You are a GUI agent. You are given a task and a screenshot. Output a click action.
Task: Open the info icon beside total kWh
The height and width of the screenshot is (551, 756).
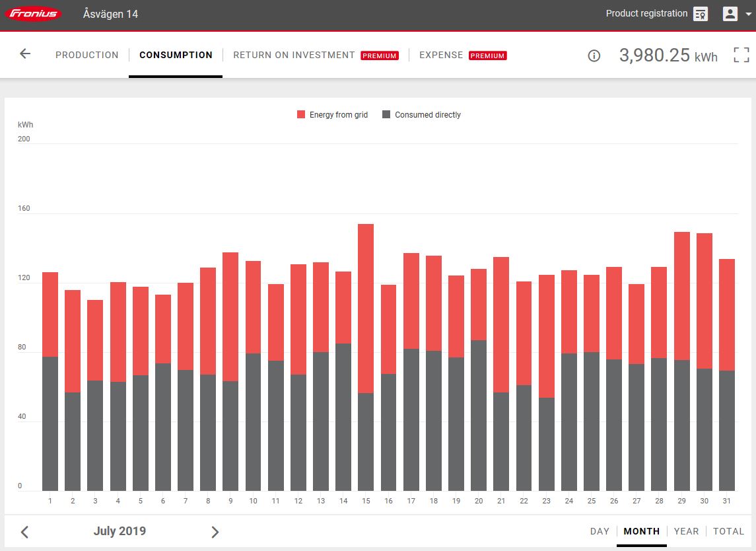pyautogui.click(x=594, y=55)
